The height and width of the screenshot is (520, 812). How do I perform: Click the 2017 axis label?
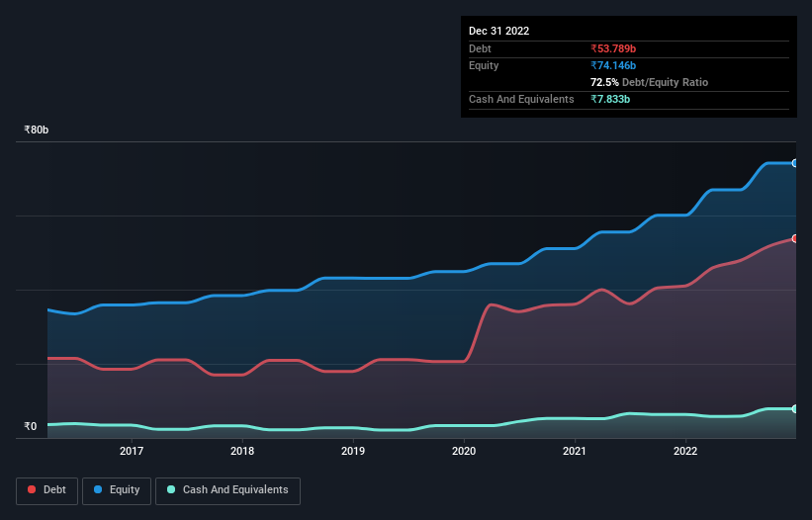pos(132,451)
